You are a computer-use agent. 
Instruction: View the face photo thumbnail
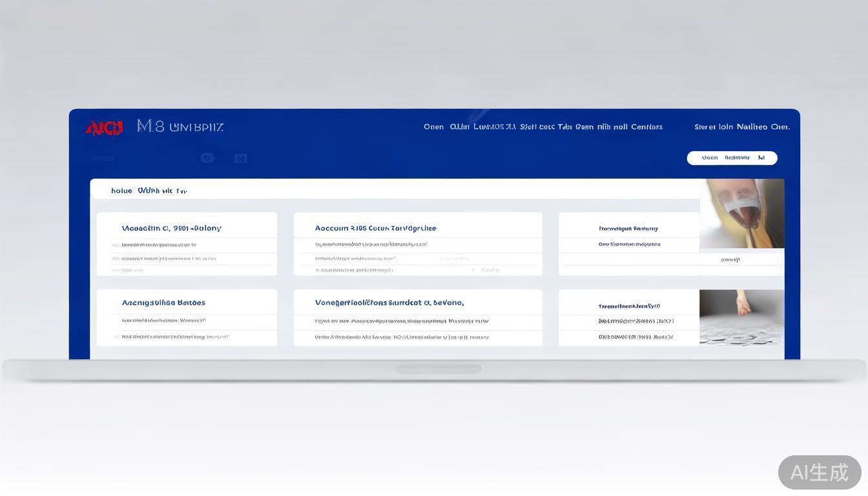[742, 214]
